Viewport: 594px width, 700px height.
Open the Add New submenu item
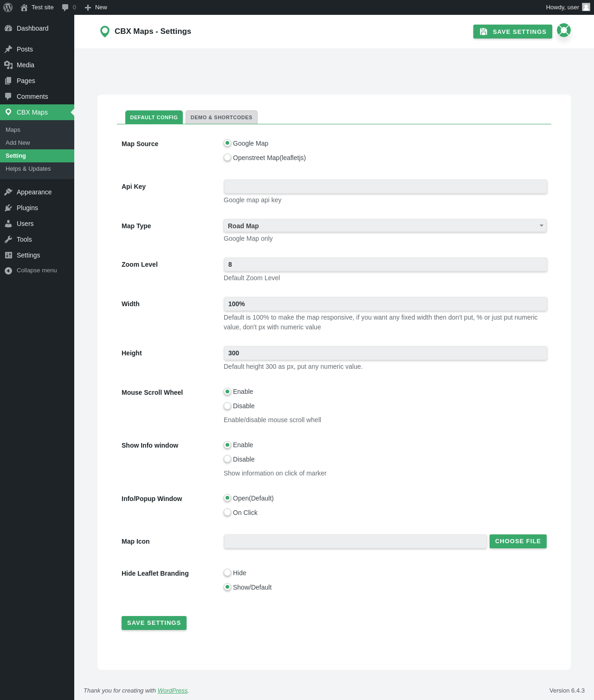(x=37, y=143)
